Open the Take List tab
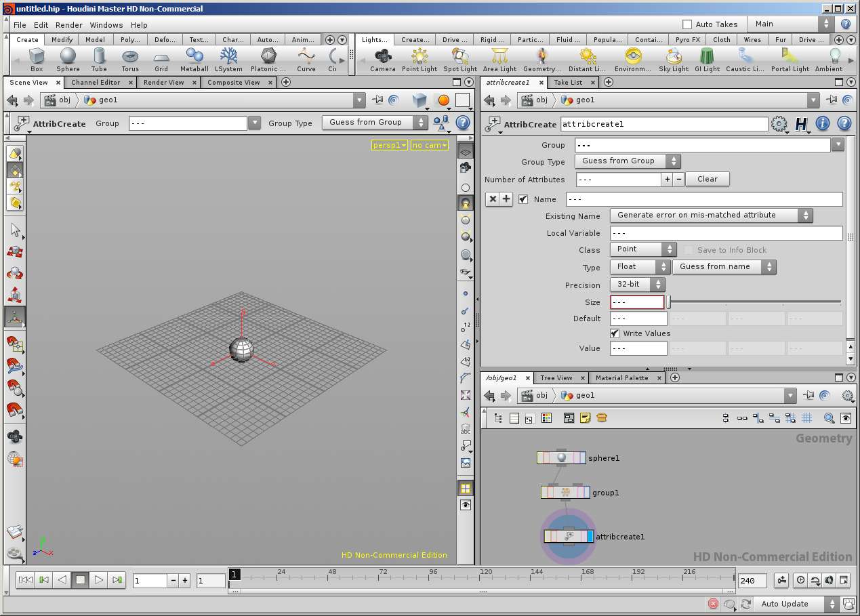Image resolution: width=860 pixels, height=616 pixels. pos(568,83)
